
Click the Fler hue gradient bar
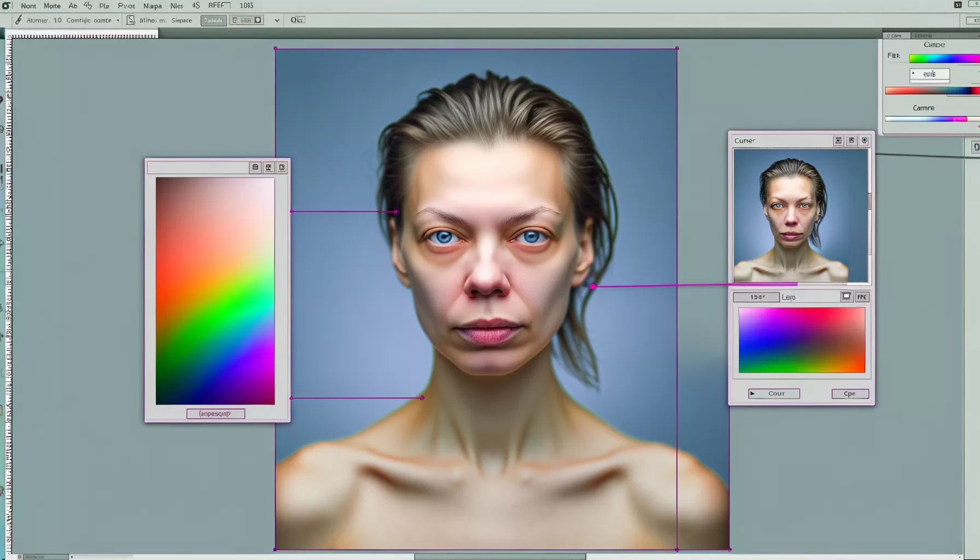944,59
